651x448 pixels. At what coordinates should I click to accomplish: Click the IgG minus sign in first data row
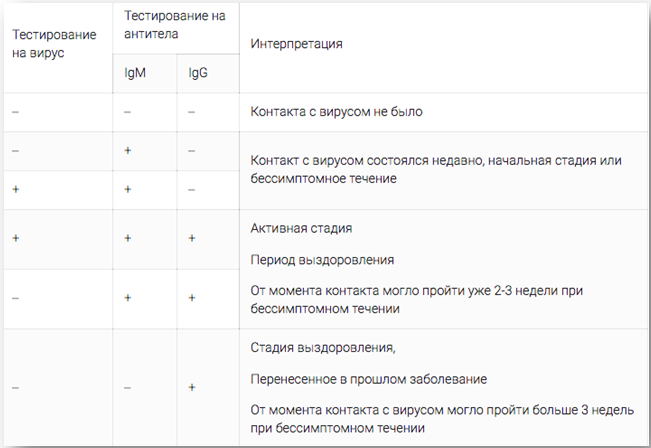[x=191, y=112]
